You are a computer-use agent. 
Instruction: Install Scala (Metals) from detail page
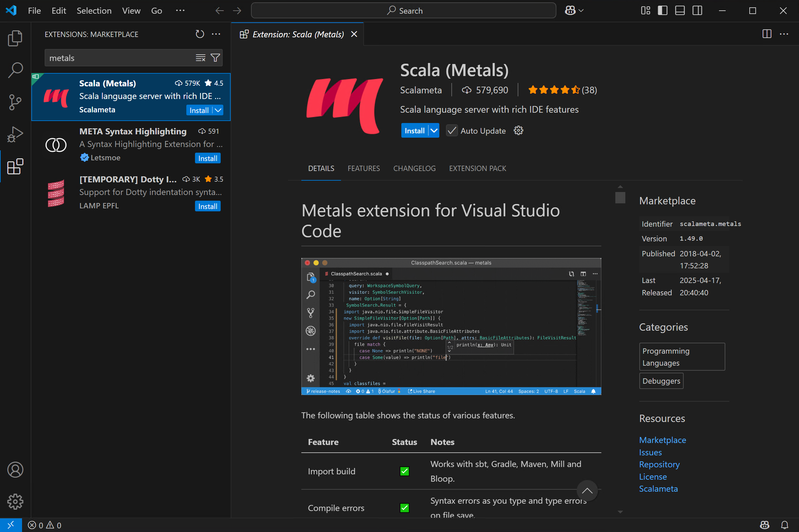pyautogui.click(x=415, y=131)
